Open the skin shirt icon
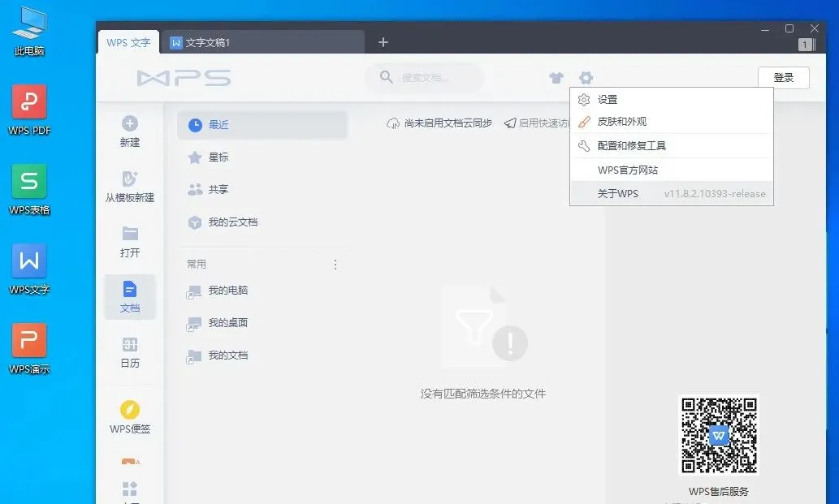This screenshot has height=504, width=839. pyautogui.click(x=556, y=78)
